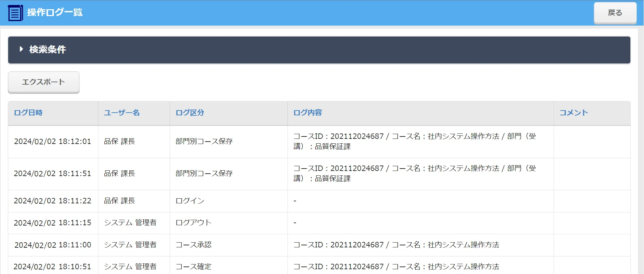Sort by ログ区分 column header
Viewport: 644px width, 274px height.
click(190, 113)
